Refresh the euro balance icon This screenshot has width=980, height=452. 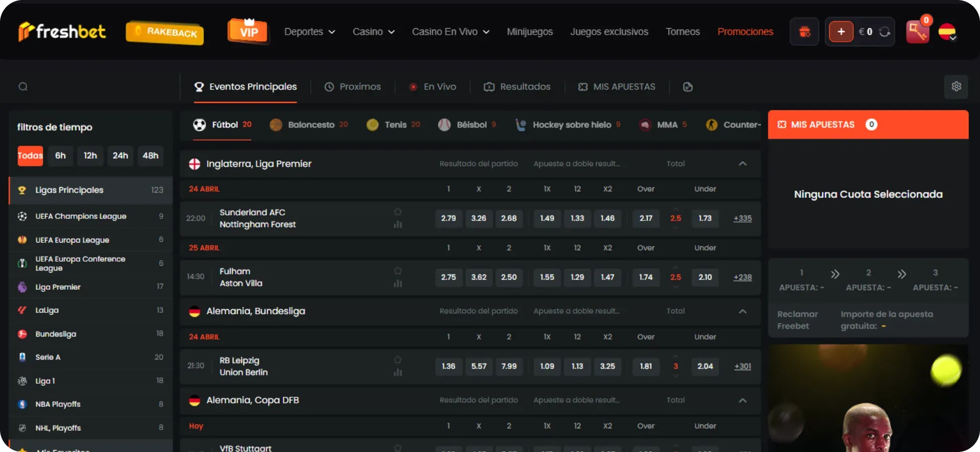(x=885, y=32)
